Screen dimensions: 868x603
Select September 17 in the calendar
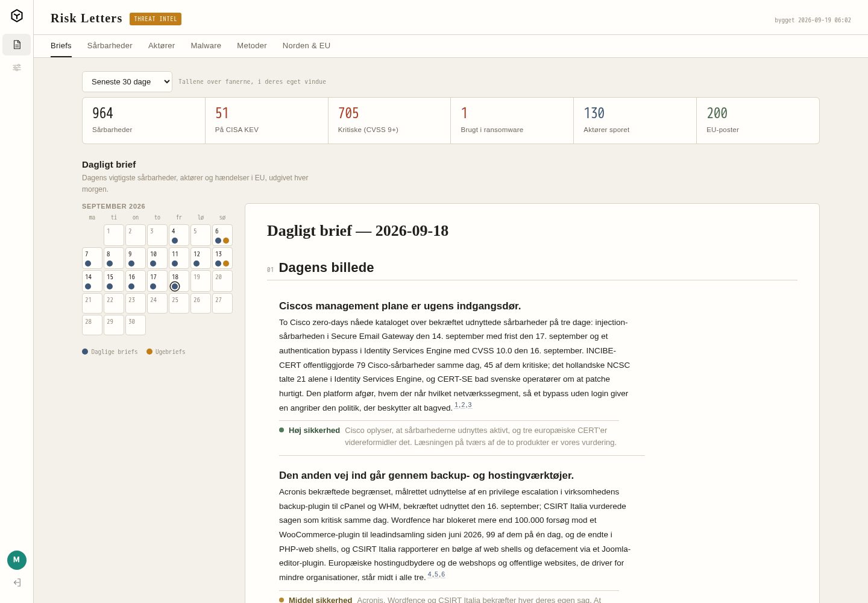(x=157, y=281)
